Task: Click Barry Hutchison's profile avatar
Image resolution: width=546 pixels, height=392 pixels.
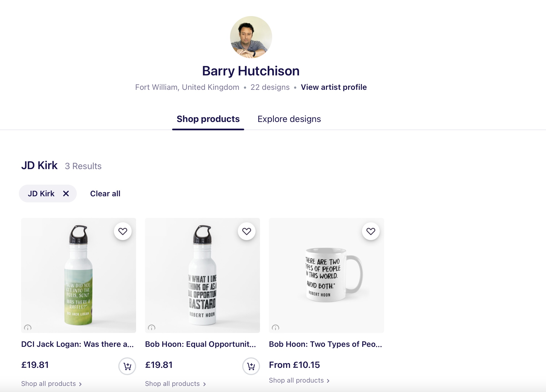Action: pos(251,37)
